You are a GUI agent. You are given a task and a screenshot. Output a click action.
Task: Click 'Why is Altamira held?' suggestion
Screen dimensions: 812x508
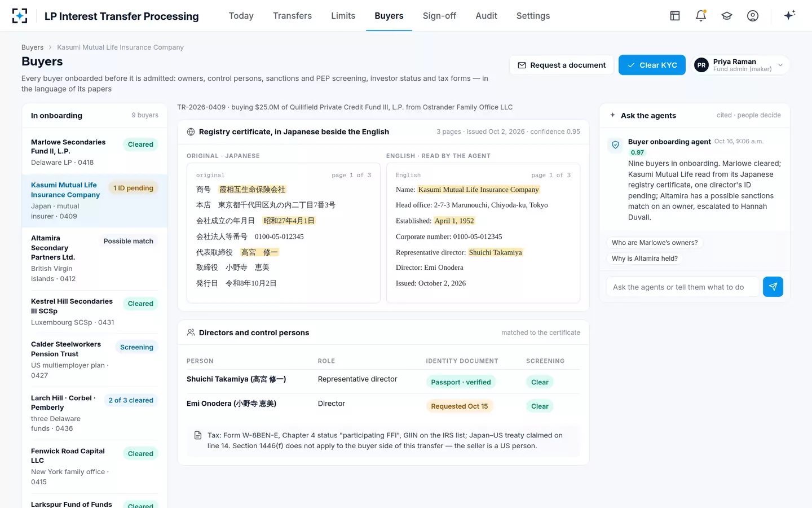(x=645, y=259)
